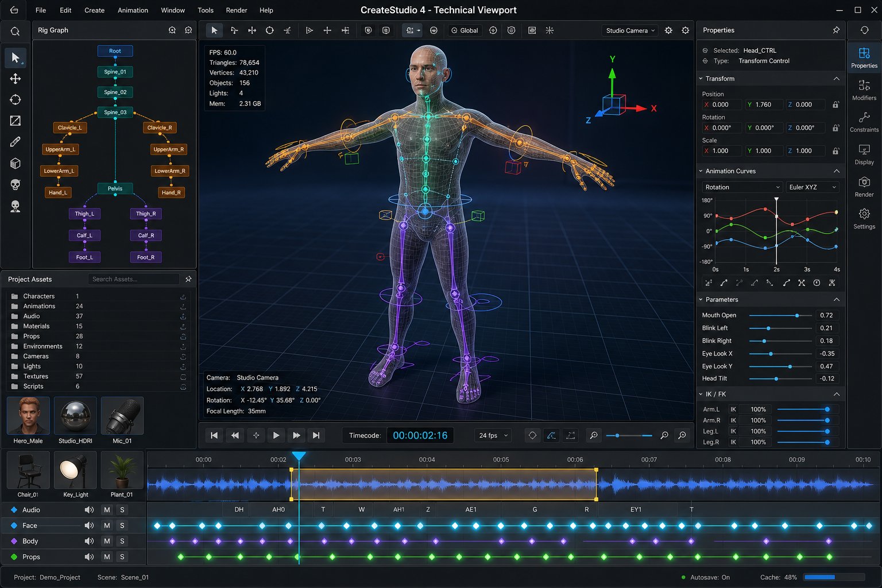Select the eyedropper tool in left sidebar
The image size is (882, 588).
coord(16,142)
